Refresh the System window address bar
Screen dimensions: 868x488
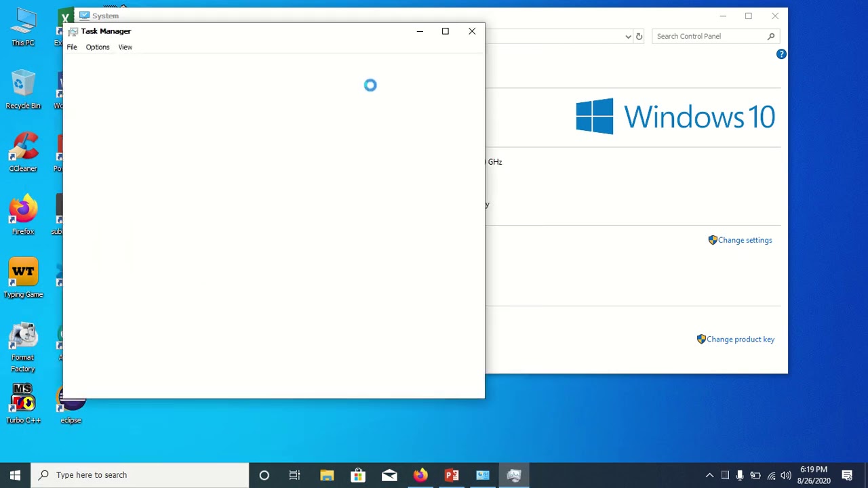639,37
